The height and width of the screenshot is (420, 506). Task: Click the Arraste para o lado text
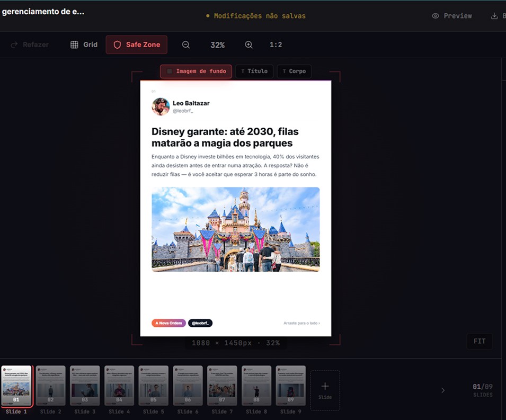(x=301, y=323)
